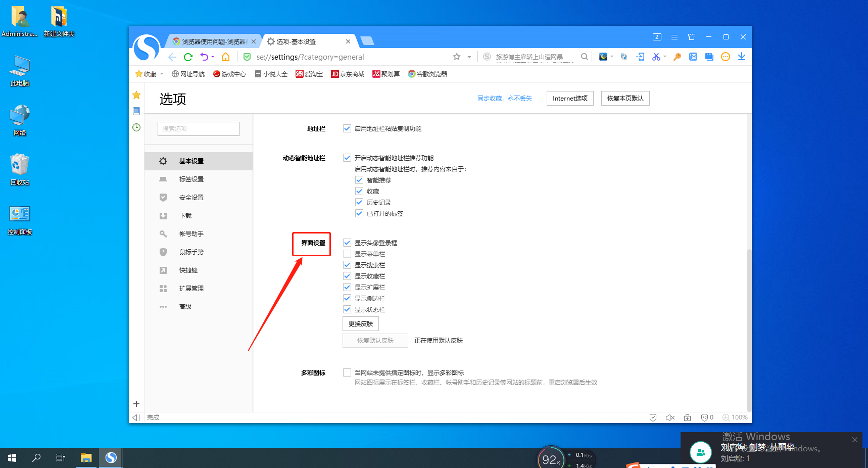The height and width of the screenshot is (468, 868).
Task: Click the green security shield in address bar
Action: coord(247,57)
